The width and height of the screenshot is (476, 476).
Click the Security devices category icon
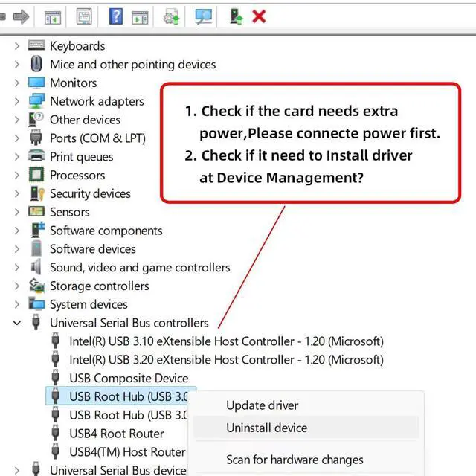pyautogui.click(x=36, y=193)
